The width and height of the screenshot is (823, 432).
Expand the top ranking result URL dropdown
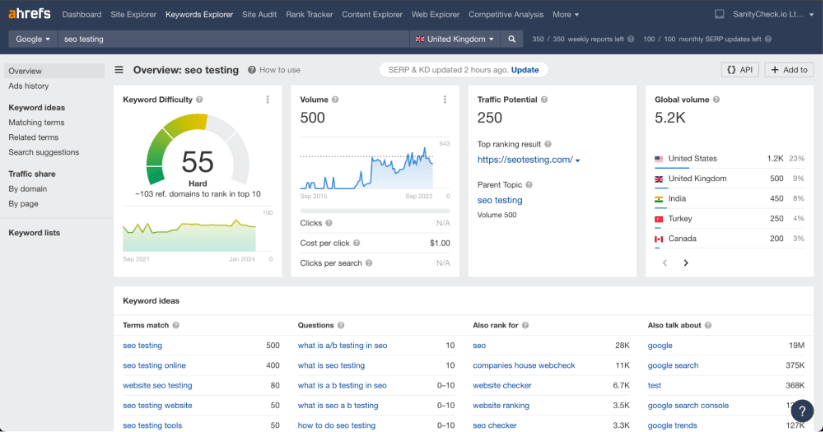(578, 160)
